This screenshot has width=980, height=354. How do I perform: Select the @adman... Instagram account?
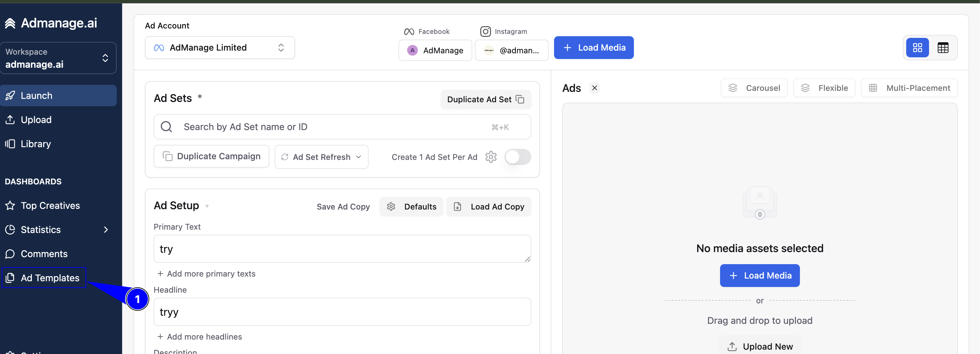pyautogui.click(x=512, y=50)
